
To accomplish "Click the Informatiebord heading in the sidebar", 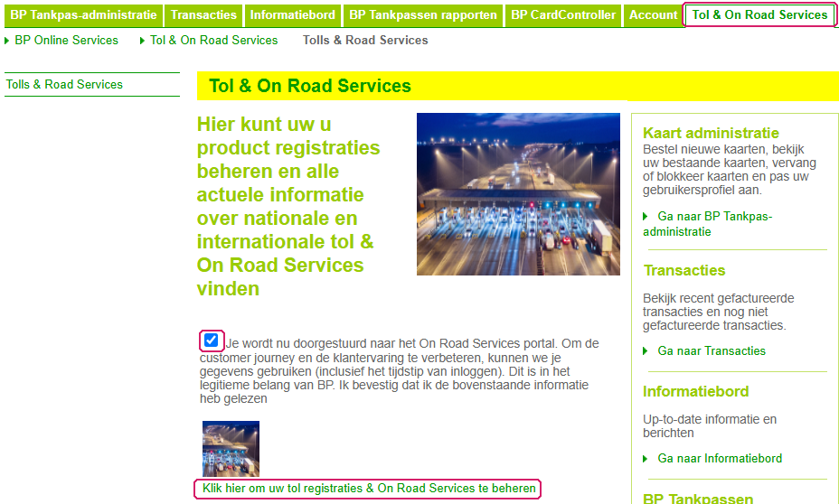I will tap(695, 391).
